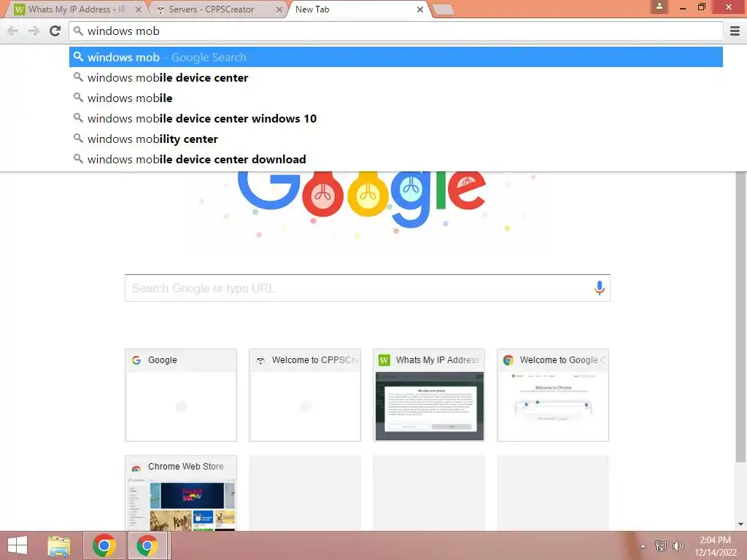Click the browser back arrow
The width and height of the screenshot is (747, 560).
click(13, 31)
